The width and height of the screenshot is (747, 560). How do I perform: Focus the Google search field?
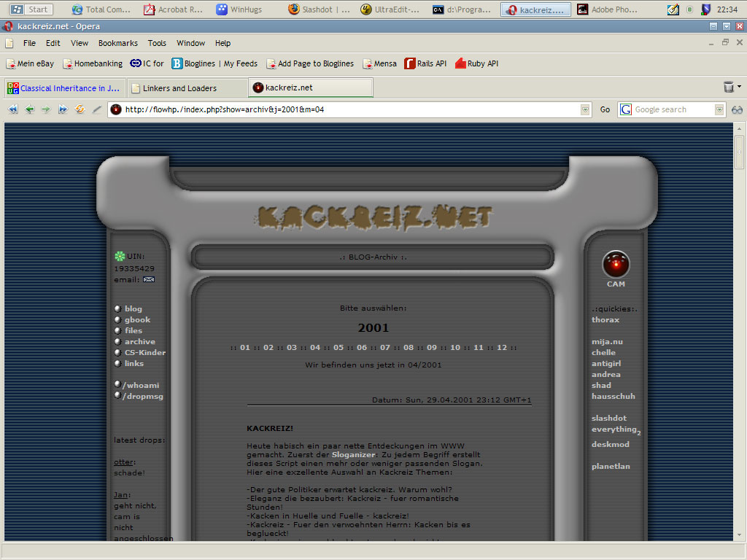pos(673,109)
